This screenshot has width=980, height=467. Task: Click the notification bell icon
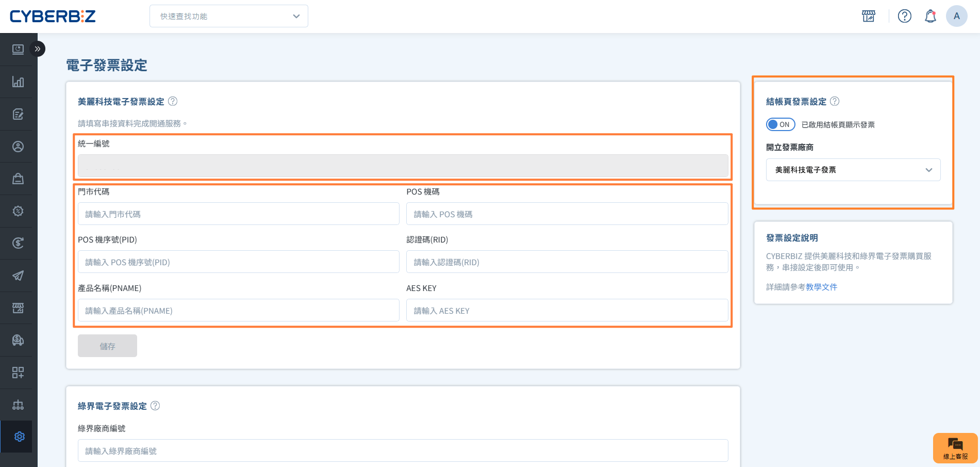tap(930, 17)
